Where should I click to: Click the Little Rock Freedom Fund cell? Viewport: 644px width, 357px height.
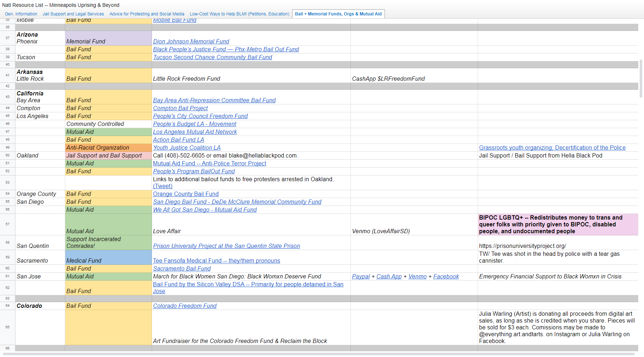pos(251,76)
